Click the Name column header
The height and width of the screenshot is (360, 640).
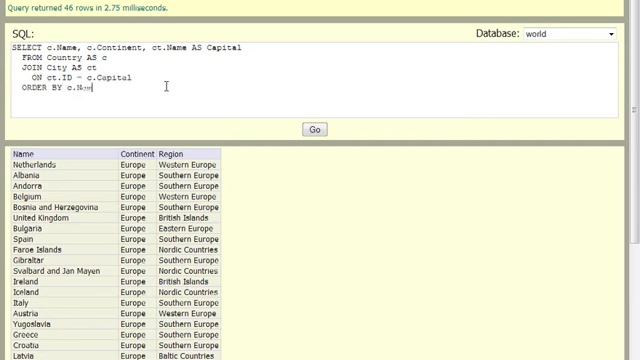[65, 154]
